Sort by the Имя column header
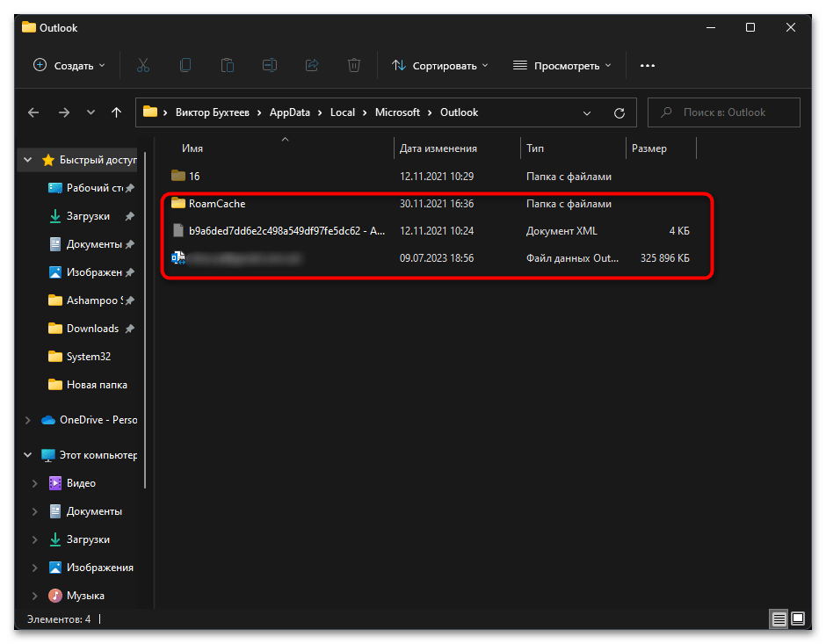Image resolution: width=826 pixels, height=644 pixels. point(285,148)
